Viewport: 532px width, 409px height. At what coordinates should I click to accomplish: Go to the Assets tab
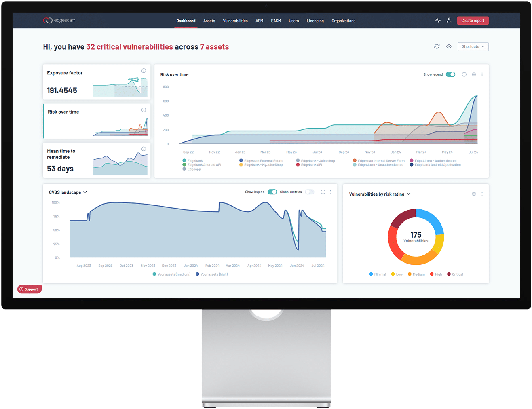[x=209, y=21]
